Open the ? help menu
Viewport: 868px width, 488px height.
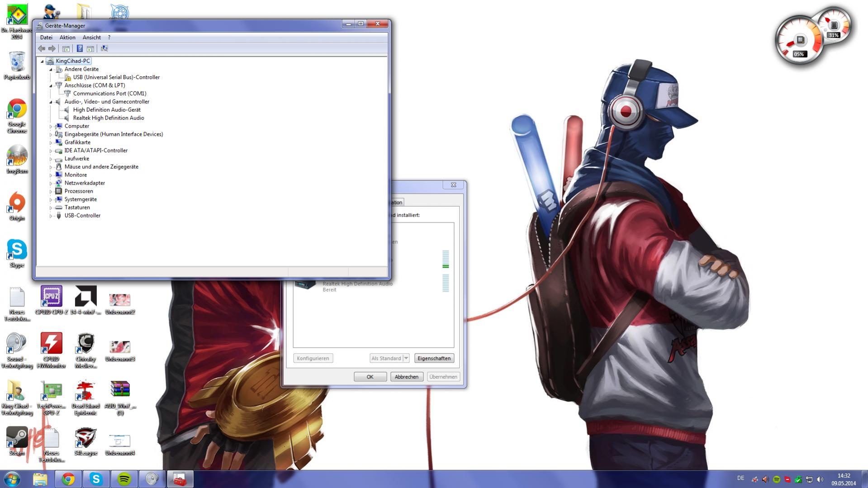[x=109, y=38]
